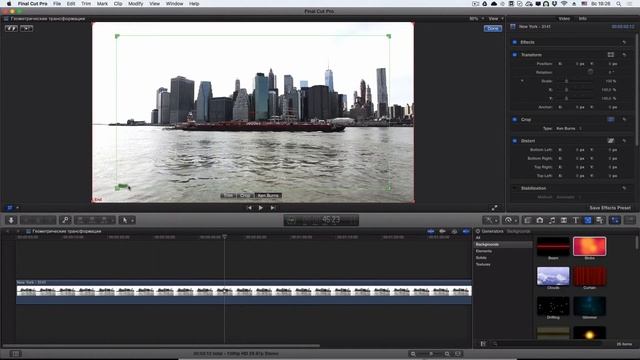
Task: Select the Trim crop mode button
Action: coord(228,196)
